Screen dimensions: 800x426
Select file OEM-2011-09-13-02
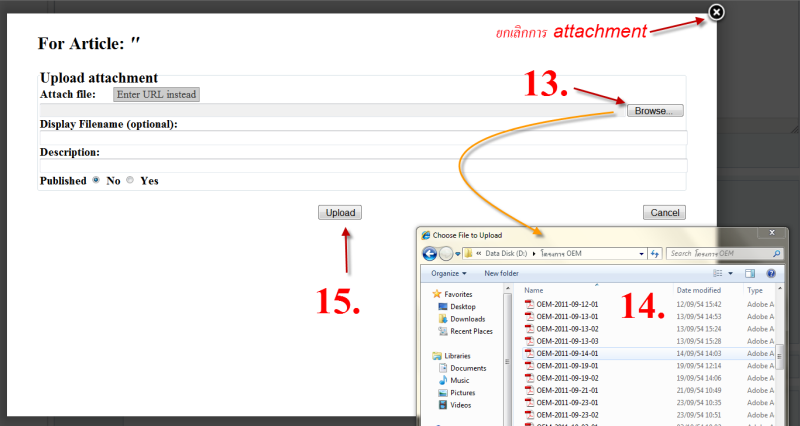(x=567, y=329)
